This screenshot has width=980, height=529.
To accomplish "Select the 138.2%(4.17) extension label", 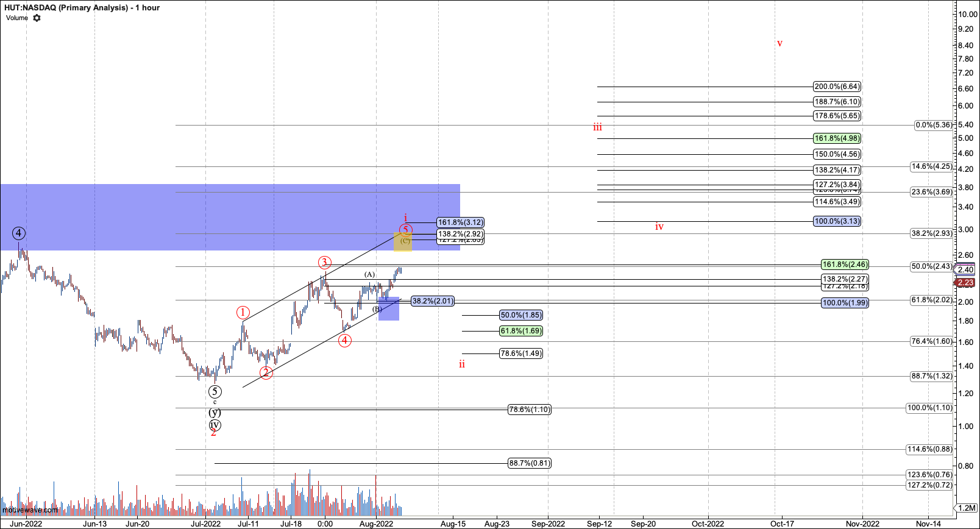I will pyautogui.click(x=837, y=170).
